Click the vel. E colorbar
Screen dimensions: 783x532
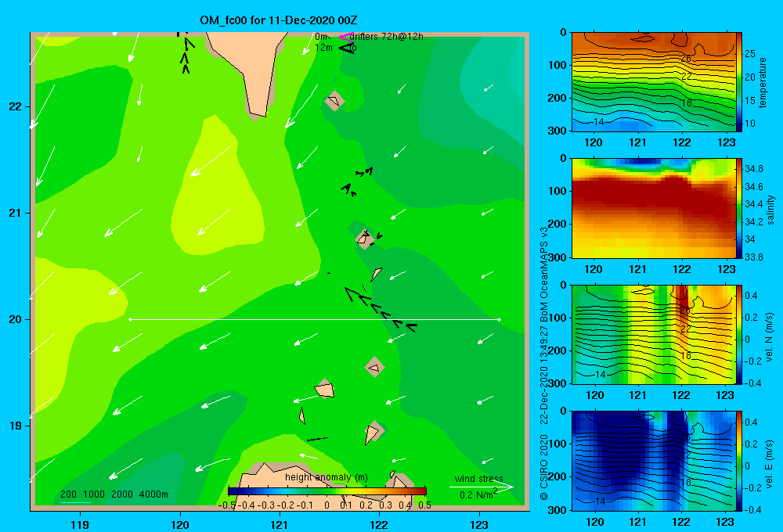pos(739,461)
